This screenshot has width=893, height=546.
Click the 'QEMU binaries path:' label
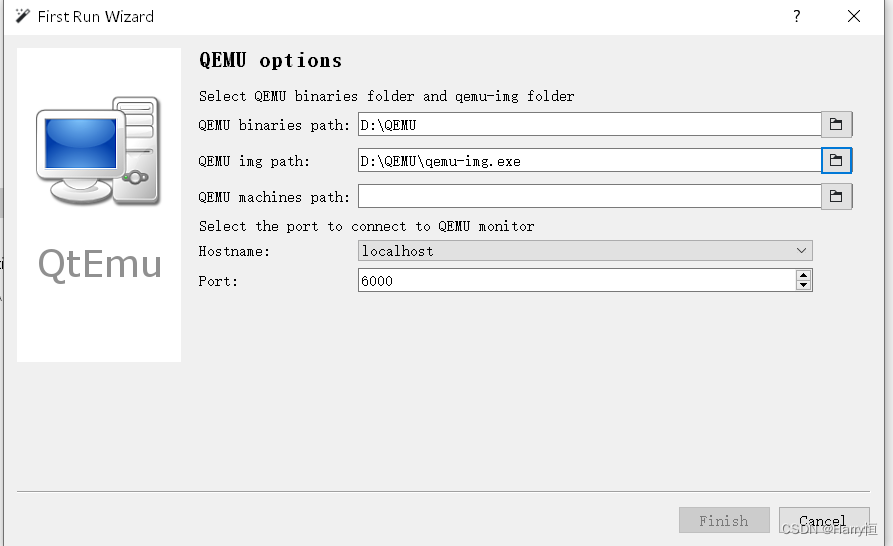(274, 125)
